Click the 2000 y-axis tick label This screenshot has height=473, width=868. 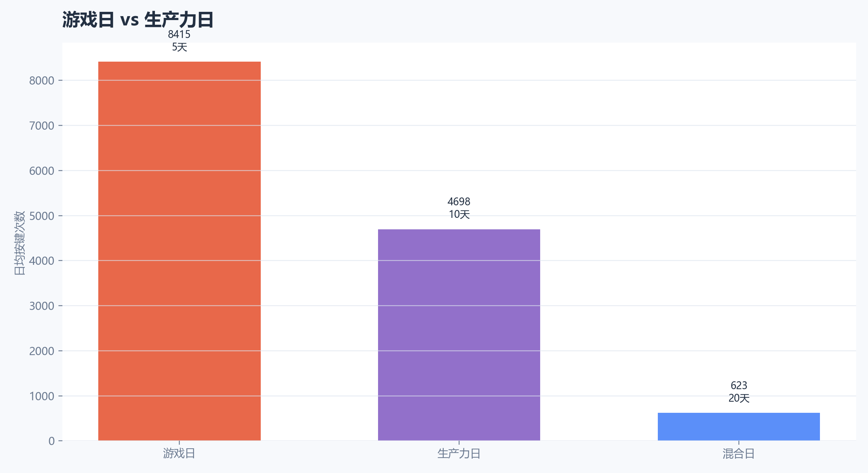[42, 351]
